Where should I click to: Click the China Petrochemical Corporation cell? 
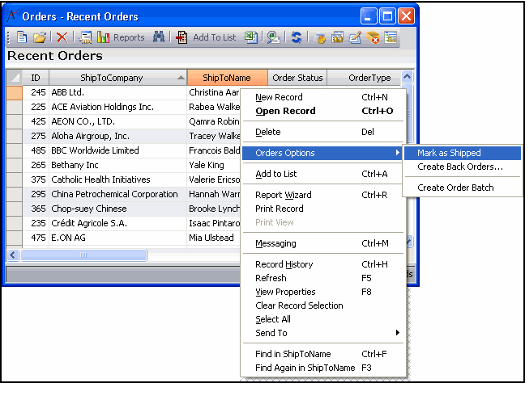(x=118, y=194)
